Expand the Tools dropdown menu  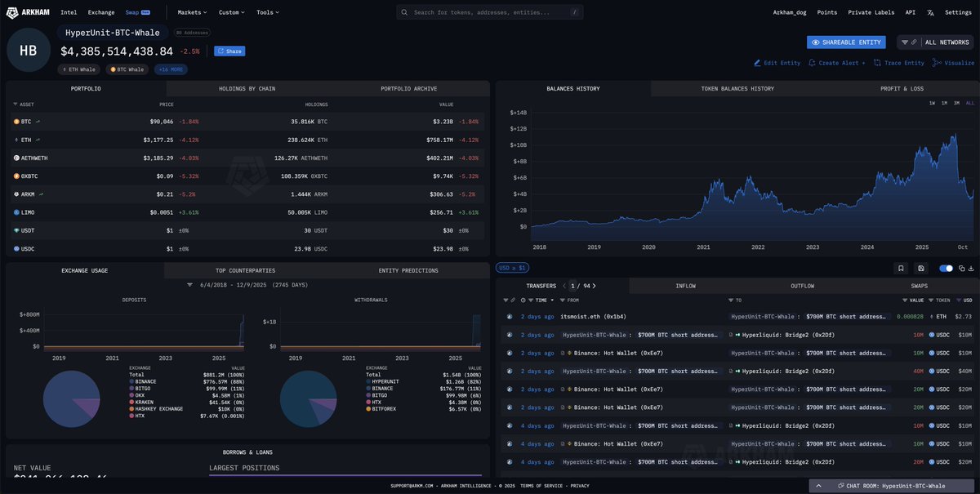click(x=267, y=12)
